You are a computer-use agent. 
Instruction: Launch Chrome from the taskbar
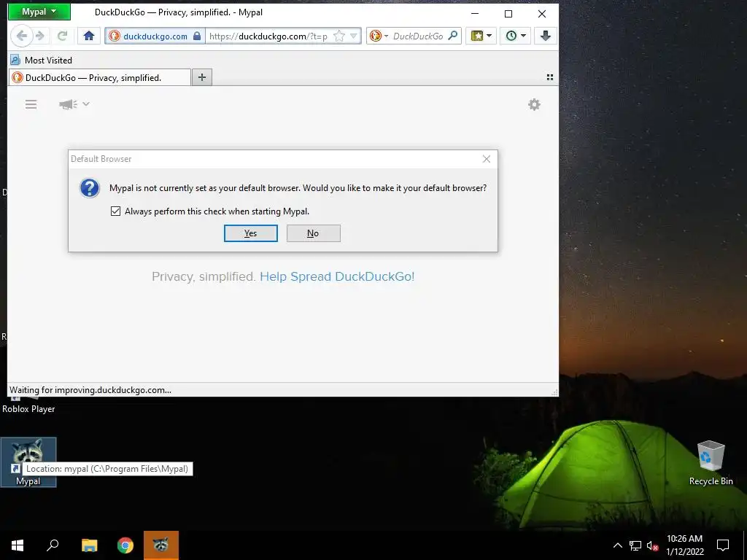pos(125,545)
